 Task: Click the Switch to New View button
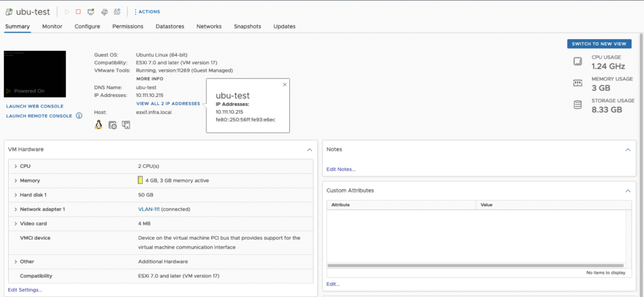coord(599,44)
